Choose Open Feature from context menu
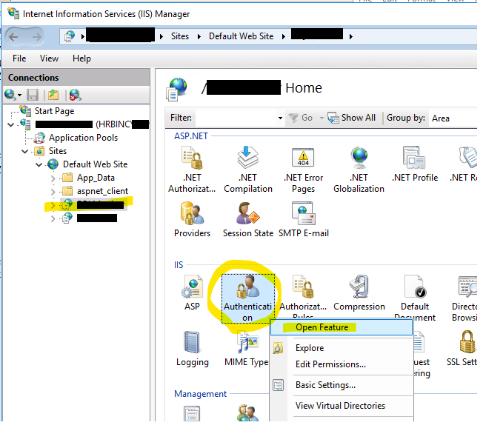Screen dimensions: 483x448 [321, 327]
